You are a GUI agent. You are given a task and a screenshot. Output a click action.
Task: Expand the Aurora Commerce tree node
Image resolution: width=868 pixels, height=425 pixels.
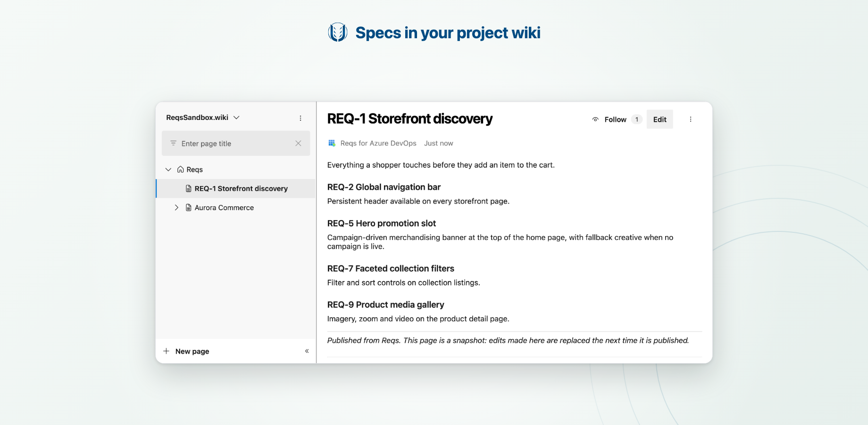(x=176, y=207)
